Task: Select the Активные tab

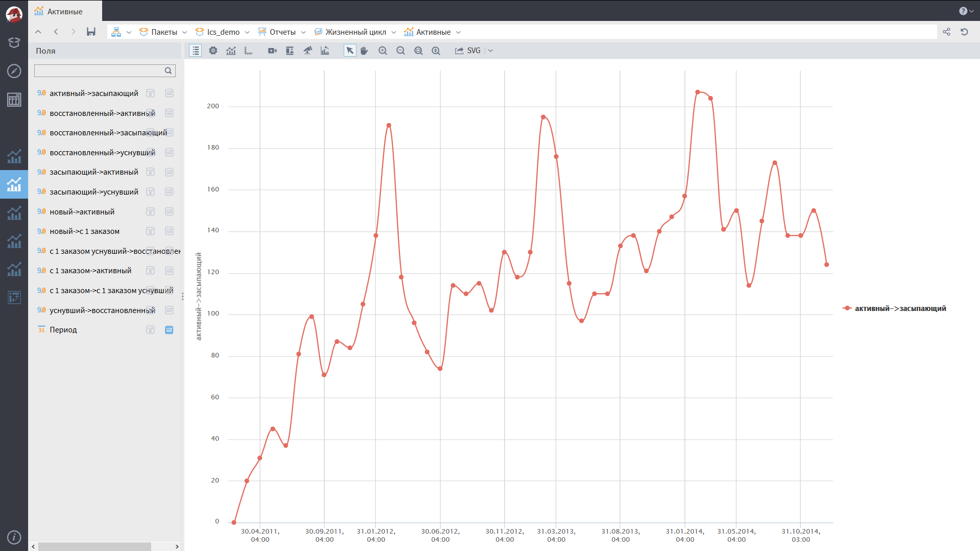Action: click(65, 11)
